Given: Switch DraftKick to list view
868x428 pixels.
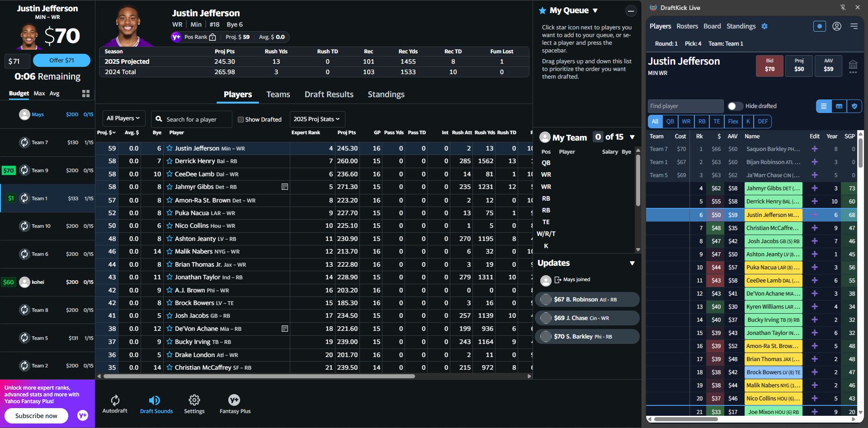Looking at the screenshot, I should [824, 106].
